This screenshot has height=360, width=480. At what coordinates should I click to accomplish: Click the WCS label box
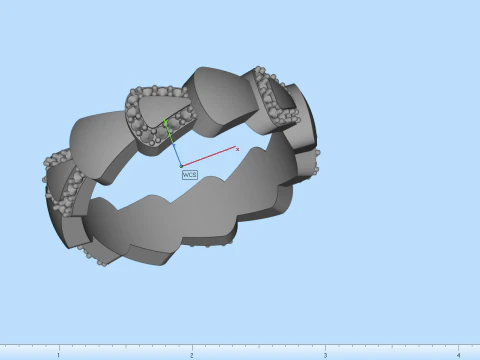190,175
